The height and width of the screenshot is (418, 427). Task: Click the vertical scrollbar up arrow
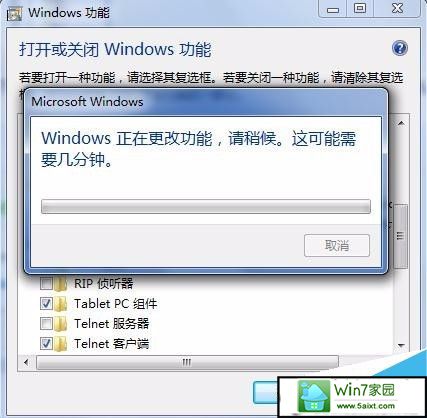pyautogui.click(x=401, y=124)
